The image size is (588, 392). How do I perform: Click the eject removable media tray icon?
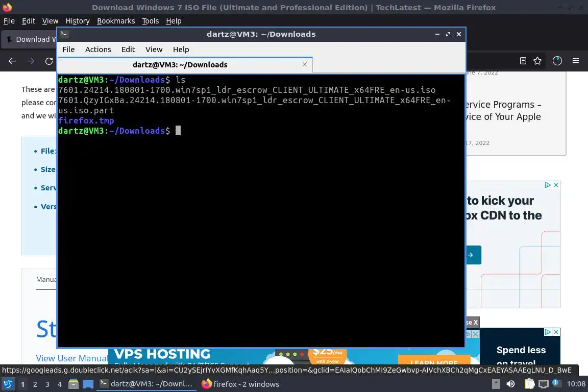pyautogui.click(x=496, y=384)
